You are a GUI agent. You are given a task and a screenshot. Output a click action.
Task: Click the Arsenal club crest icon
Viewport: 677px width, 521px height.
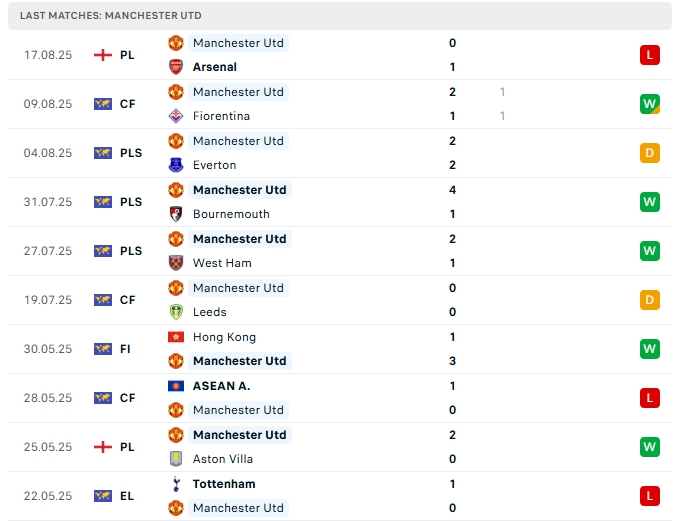pyautogui.click(x=176, y=67)
